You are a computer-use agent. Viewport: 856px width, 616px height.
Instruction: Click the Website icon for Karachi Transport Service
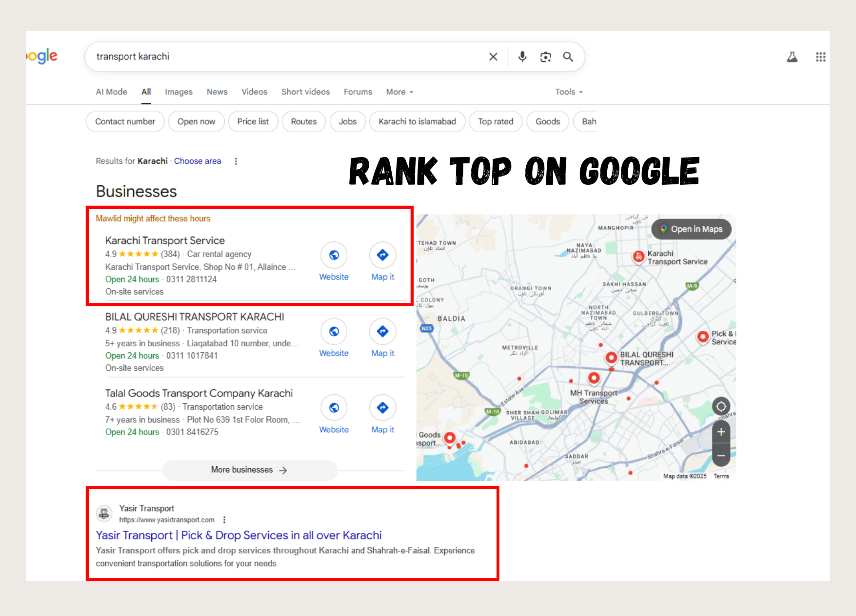pos(334,255)
